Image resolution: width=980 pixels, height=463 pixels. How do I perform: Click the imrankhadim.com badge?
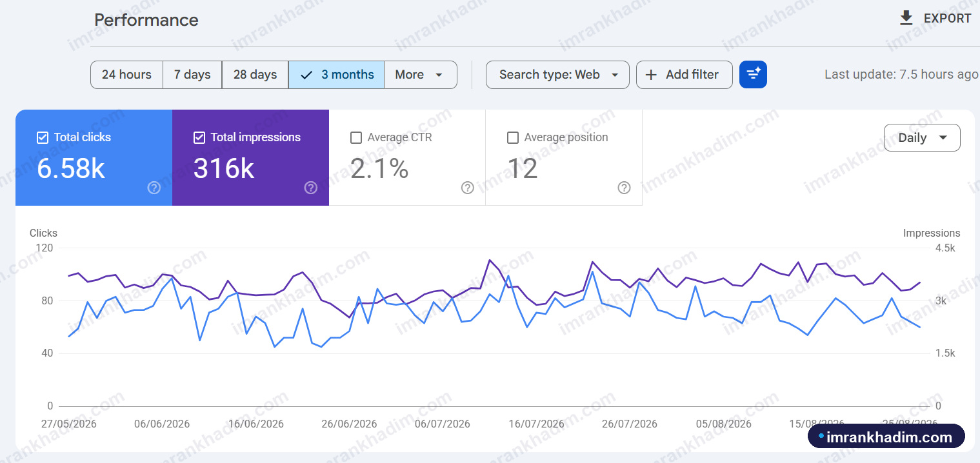[x=886, y=437]
